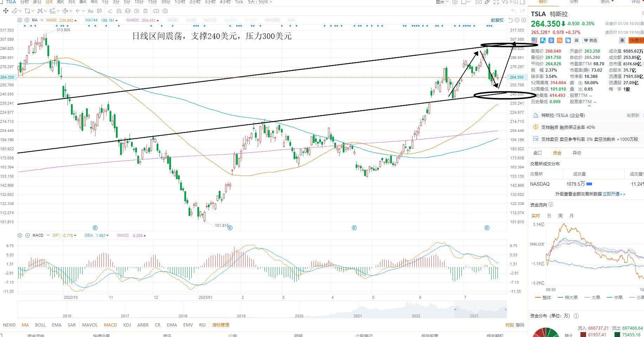The image size is (644, 337).
Task: Toggle the magnet snap tool
Action: [119, 11]
